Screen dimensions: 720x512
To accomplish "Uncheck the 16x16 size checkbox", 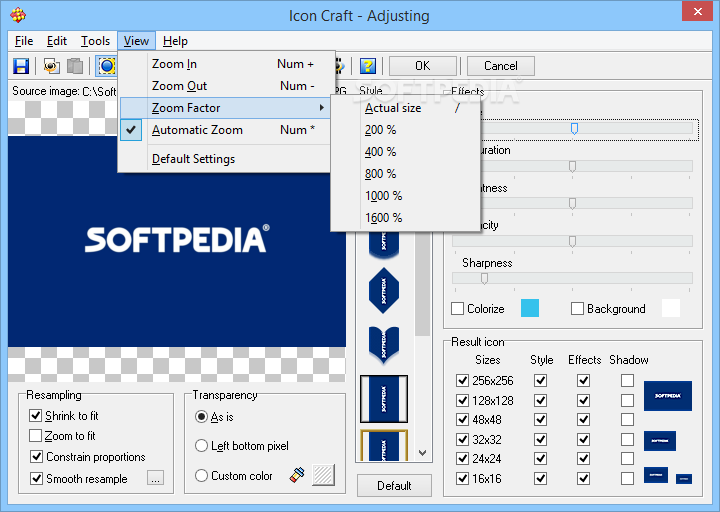I will pos(462,478).
